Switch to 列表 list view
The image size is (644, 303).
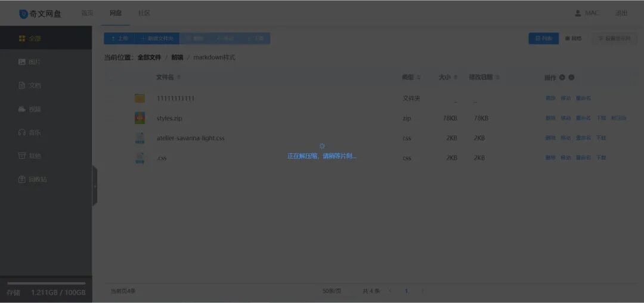point(543,39)
